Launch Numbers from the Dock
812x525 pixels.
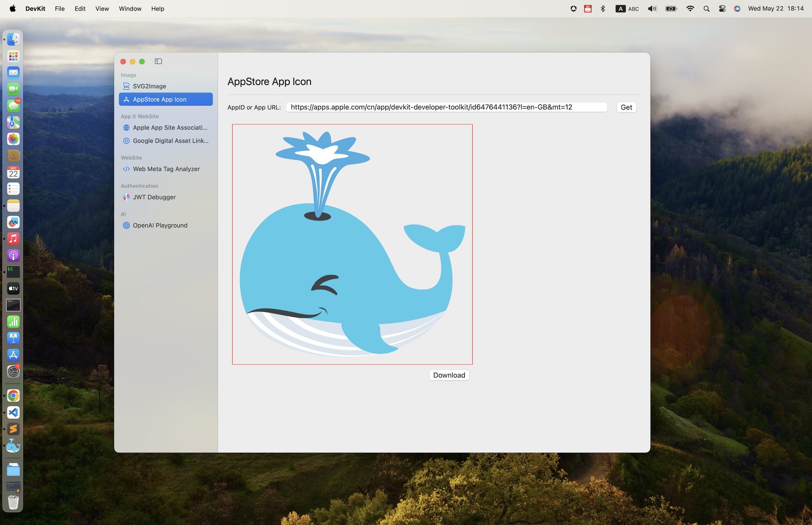click(x=13, y=322)
